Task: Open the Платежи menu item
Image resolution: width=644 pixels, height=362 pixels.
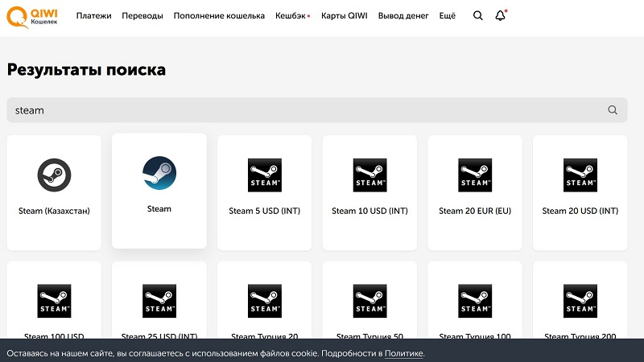Action: point(93,15)
